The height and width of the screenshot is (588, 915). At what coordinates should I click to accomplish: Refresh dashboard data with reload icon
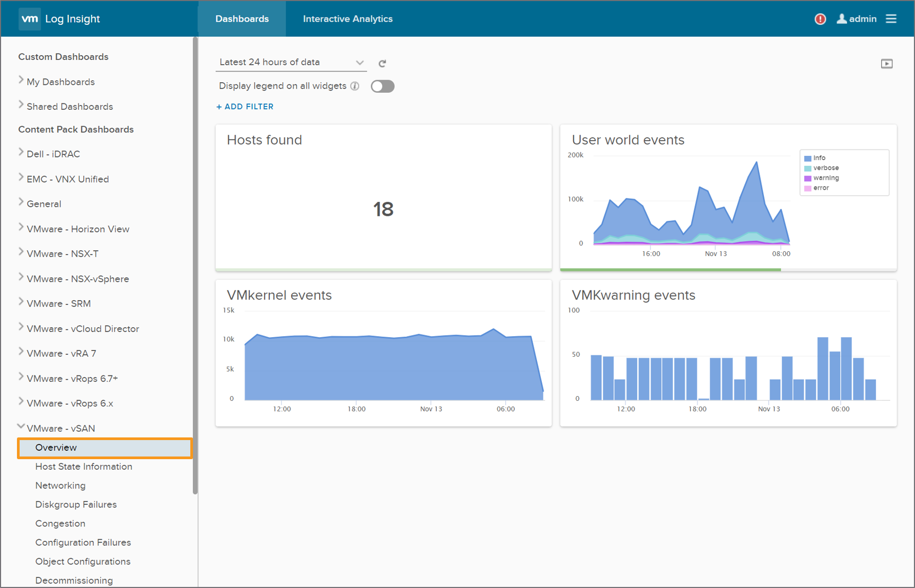pyautogui.click(x=382, y=63)
